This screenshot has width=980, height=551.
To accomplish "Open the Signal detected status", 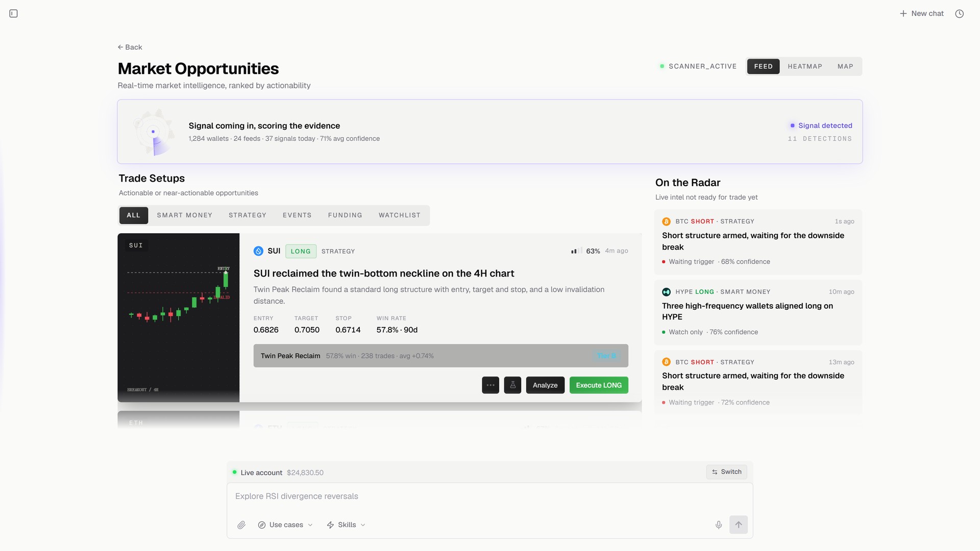I will [x=821, y=126].
